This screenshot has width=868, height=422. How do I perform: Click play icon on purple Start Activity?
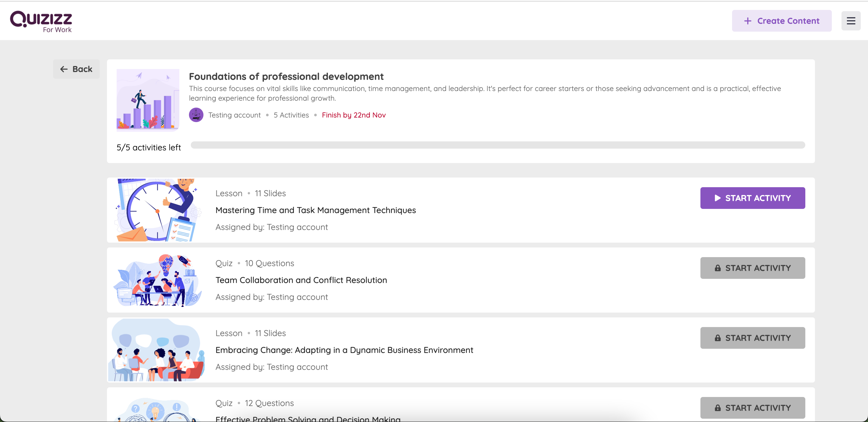click(717, 198)
